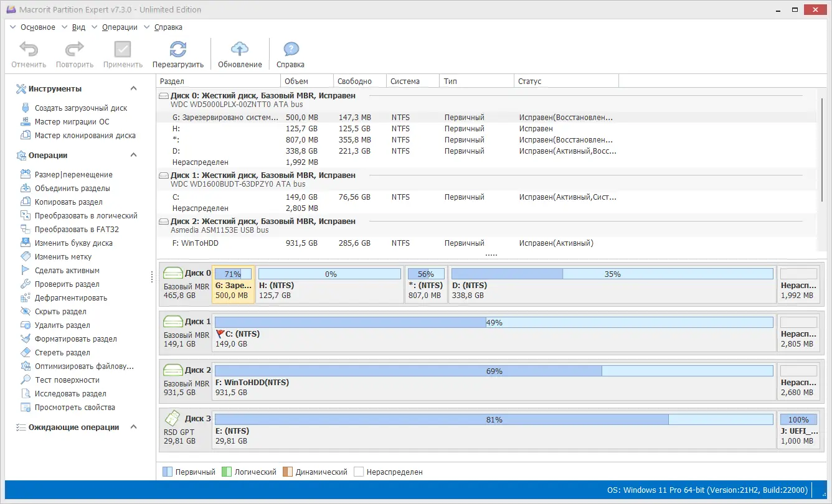Screen dimensions: 832x504
Task: Select the *: (NTFS) 807,0 MB partition block
Action: [x=426, y=284]
